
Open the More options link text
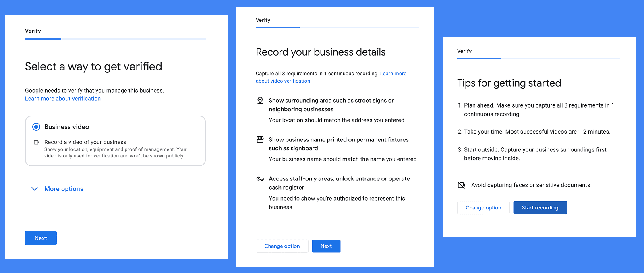tap(64, 189)
